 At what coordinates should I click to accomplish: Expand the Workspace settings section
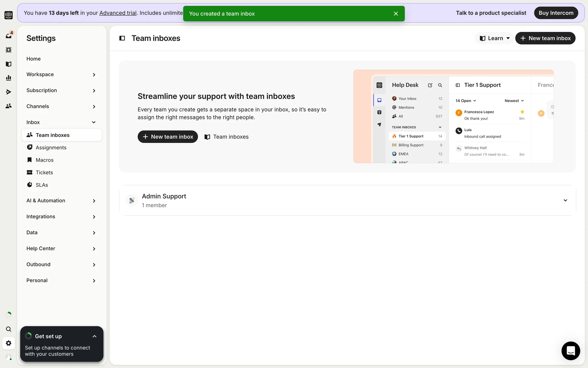94,75
